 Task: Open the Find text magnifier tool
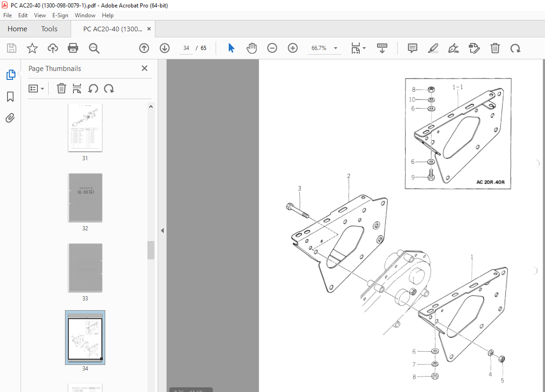tap(94, 48)
